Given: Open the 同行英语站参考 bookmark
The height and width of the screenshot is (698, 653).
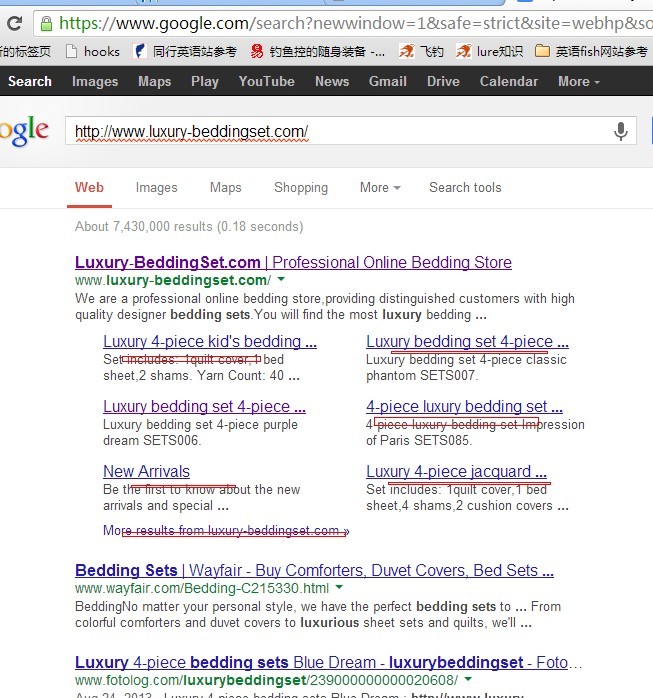Looking at the screenshot, I should pos(186,52).
